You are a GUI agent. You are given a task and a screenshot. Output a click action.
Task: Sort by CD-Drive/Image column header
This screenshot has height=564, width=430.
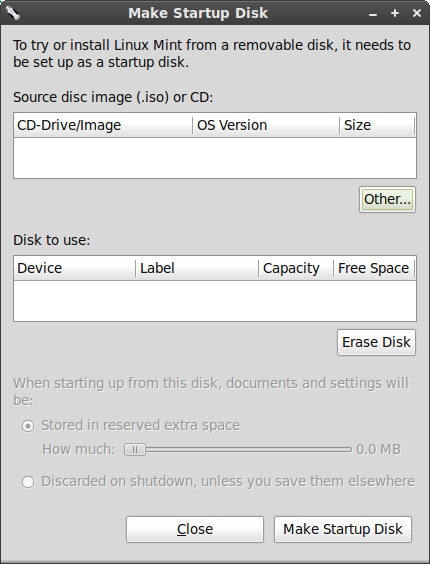pyautogui.click(x=103, y=125)
